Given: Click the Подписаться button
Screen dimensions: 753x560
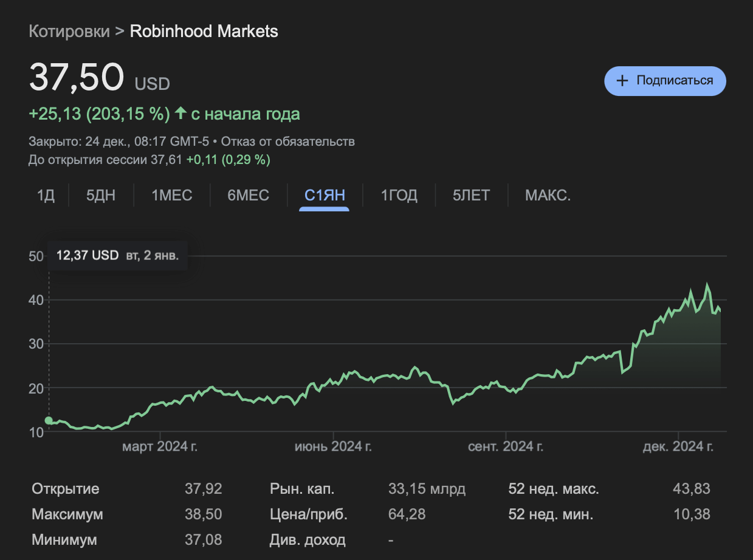Looking at the screenshot, I should 665,81.
